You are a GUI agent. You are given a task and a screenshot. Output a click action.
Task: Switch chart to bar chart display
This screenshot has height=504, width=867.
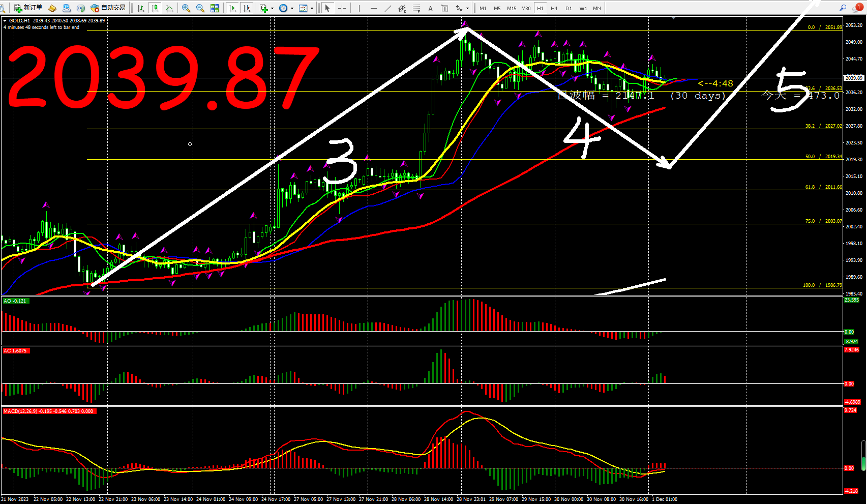tap(141, 8)
